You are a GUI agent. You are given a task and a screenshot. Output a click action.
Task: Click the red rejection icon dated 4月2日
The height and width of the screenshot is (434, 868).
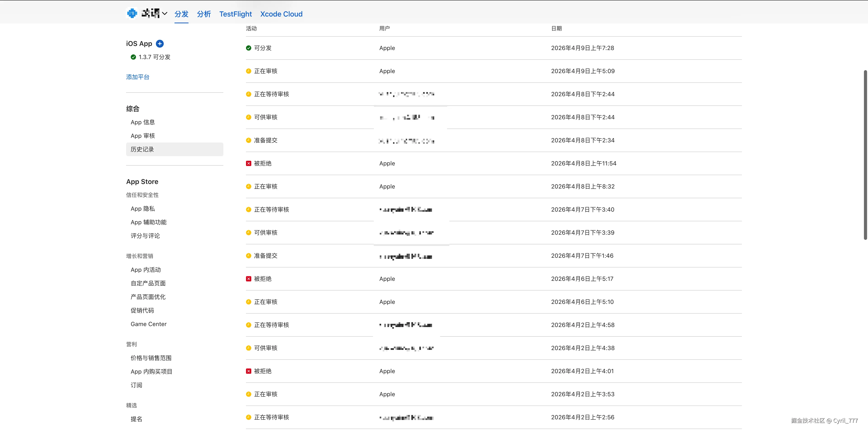(248, 371)
